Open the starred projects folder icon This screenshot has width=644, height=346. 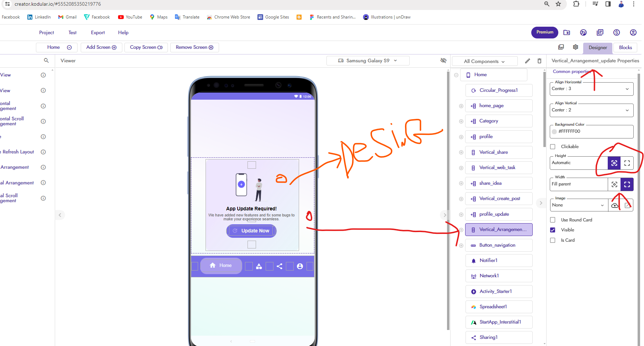567,32
